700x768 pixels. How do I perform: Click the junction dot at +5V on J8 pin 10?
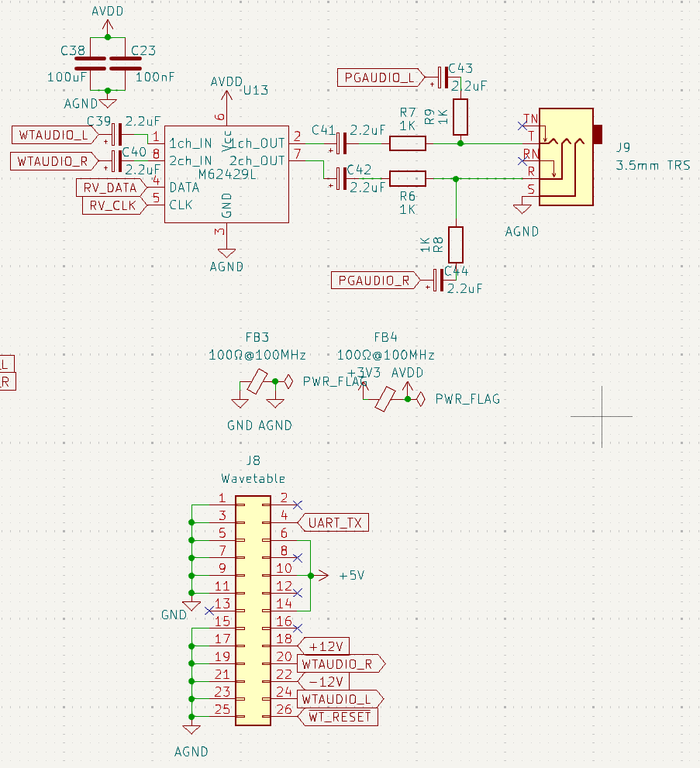311,576
